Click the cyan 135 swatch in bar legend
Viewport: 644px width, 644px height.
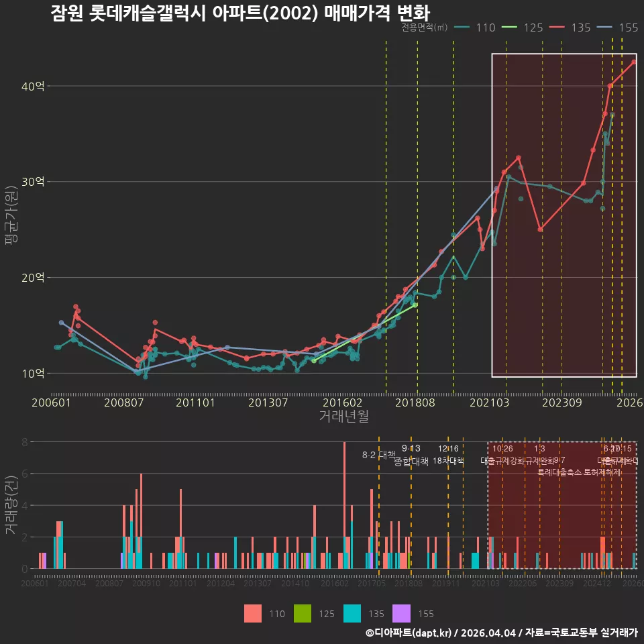[x=352, y=614]
